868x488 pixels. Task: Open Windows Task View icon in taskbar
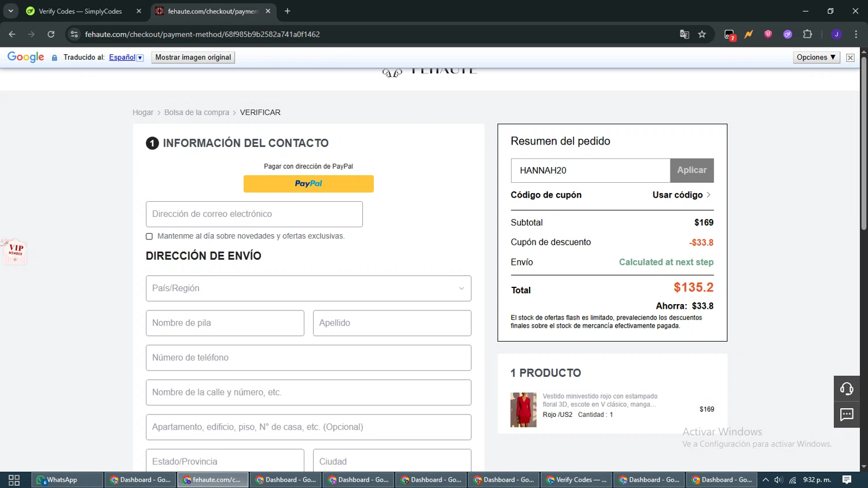tap(14, 480)
